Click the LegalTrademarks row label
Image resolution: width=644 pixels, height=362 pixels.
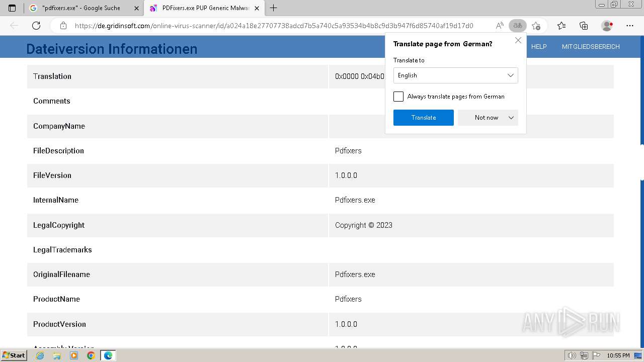[x=62, y=250]
